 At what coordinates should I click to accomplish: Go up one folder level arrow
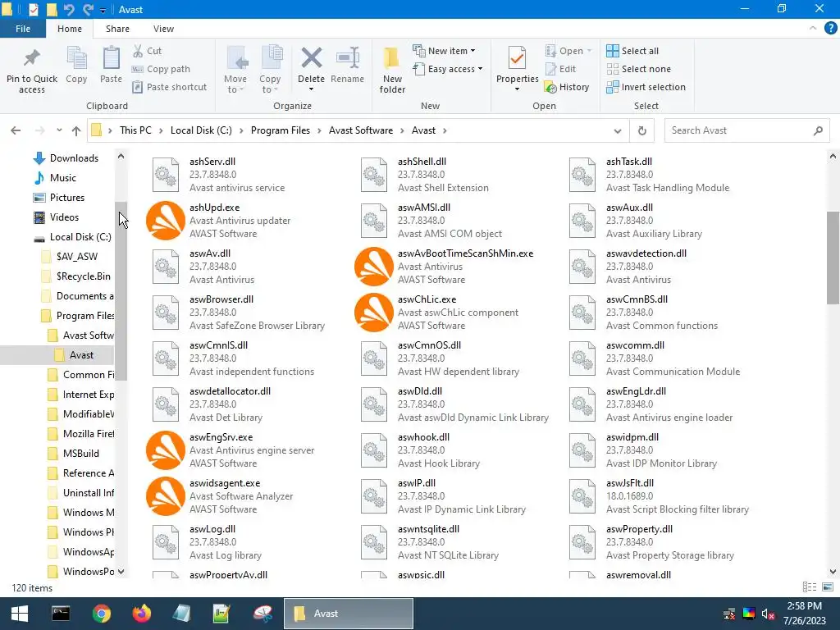coord(76,130)
